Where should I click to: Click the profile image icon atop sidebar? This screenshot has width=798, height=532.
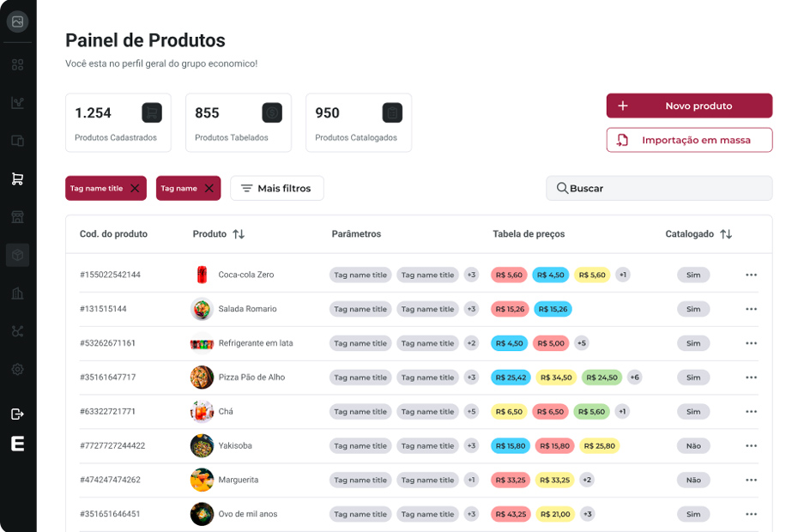point(17,21)
